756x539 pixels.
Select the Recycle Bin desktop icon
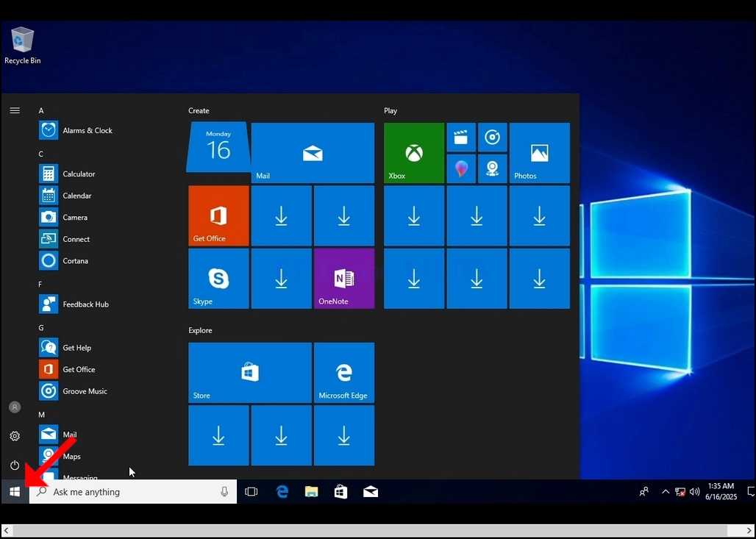(23, 46)
